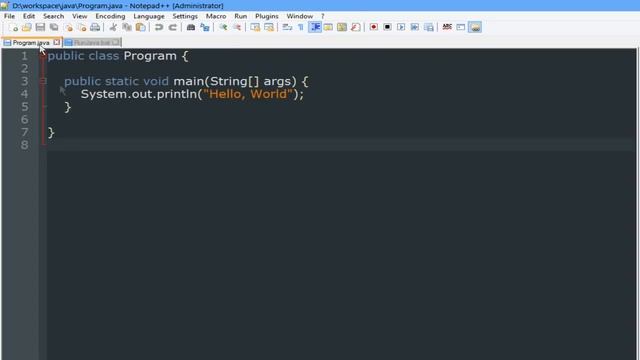The height and width of the screenshot is (360, 640).
Task: Click the Function List toolbar icon
Action: (x=356, y=27)
